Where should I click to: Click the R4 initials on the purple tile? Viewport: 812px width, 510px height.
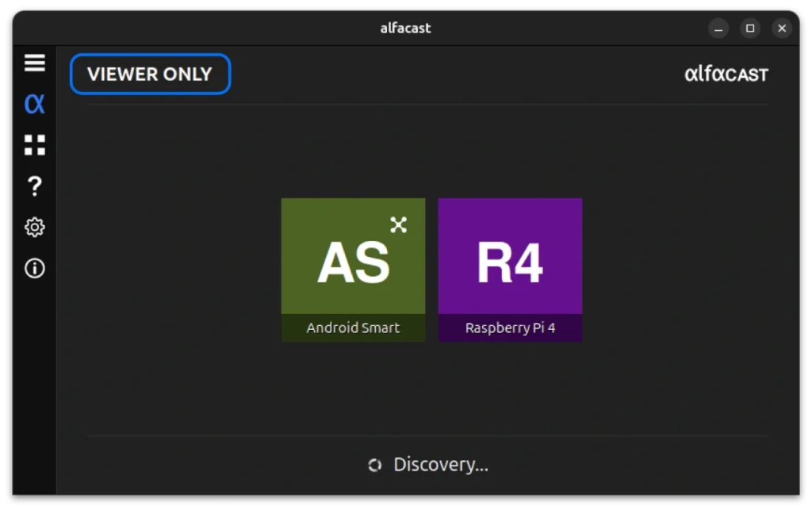(510, 262)
